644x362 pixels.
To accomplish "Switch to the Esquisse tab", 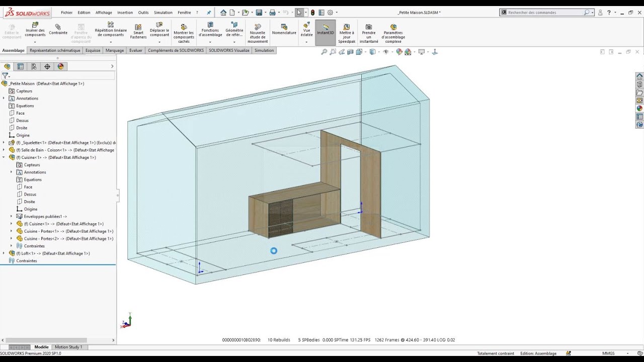I will click(x=93, y=50).
